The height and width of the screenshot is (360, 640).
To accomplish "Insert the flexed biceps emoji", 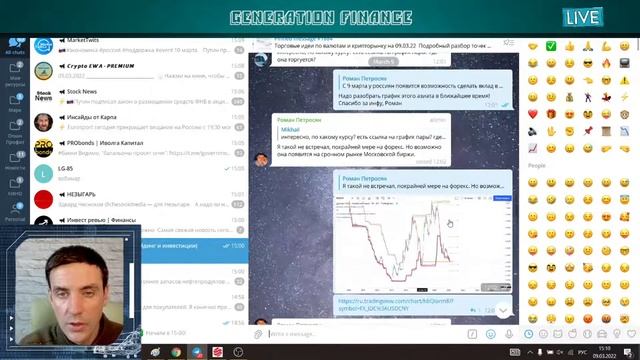I will [x=606, y=46].
